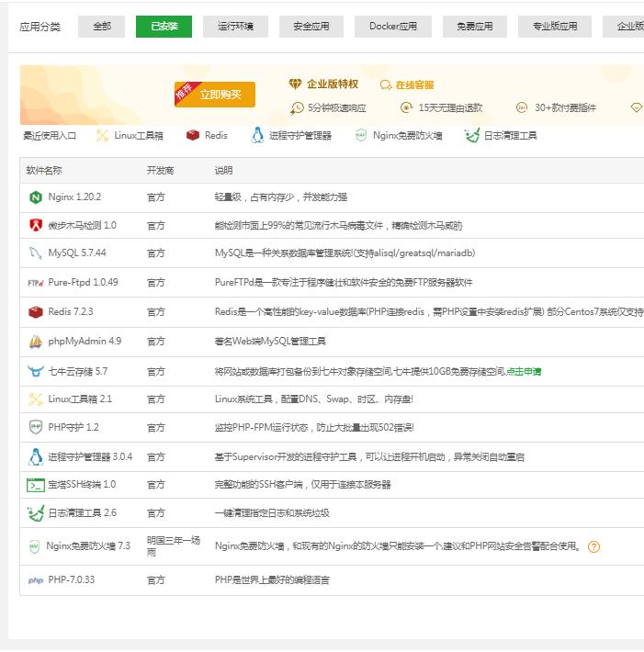
Task: Click the 立即购买 button
Action: point(215,95)
